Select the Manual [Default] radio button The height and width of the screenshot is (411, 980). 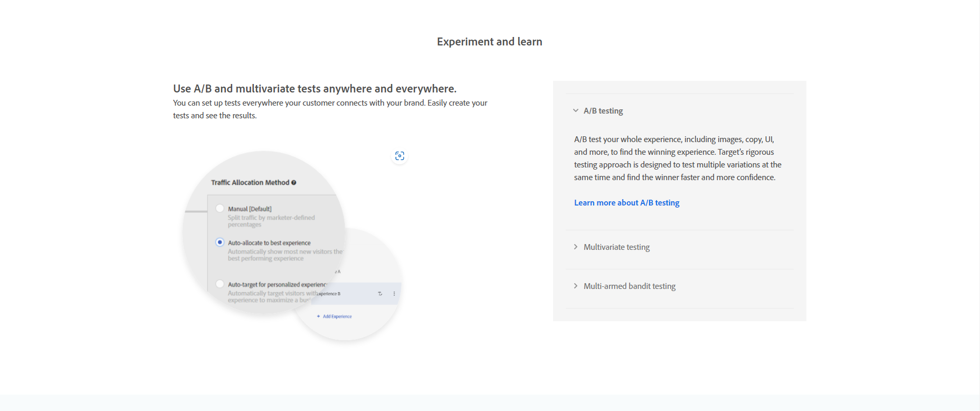(x=220, y=209)
